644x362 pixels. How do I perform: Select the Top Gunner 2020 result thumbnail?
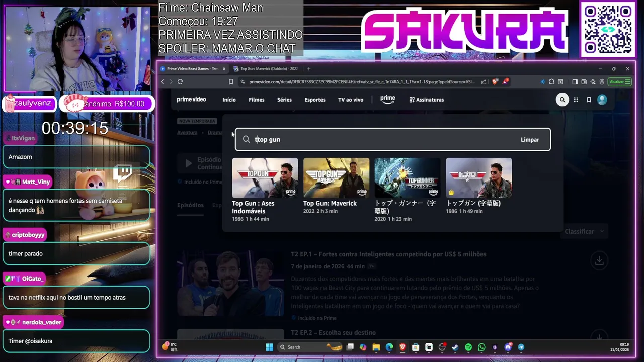pyautogui.click(x=407, y=178)
